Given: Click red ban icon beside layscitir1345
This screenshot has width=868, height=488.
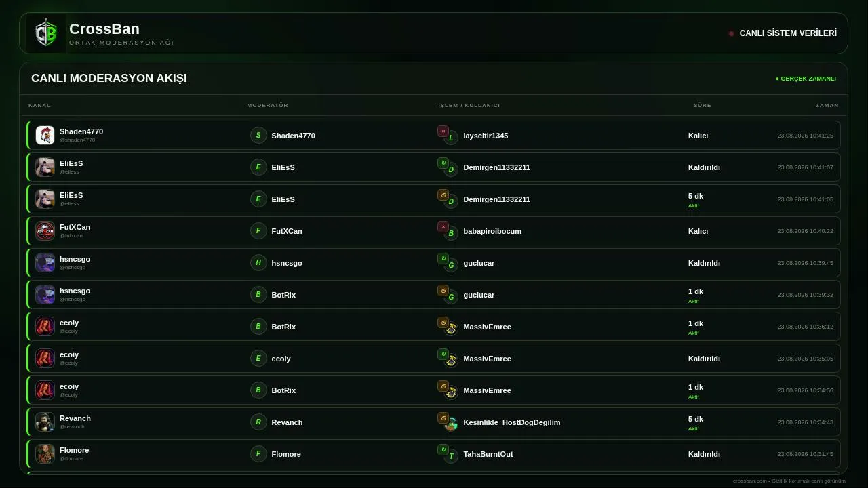Looking at the screenshot, I should (443, 131).
